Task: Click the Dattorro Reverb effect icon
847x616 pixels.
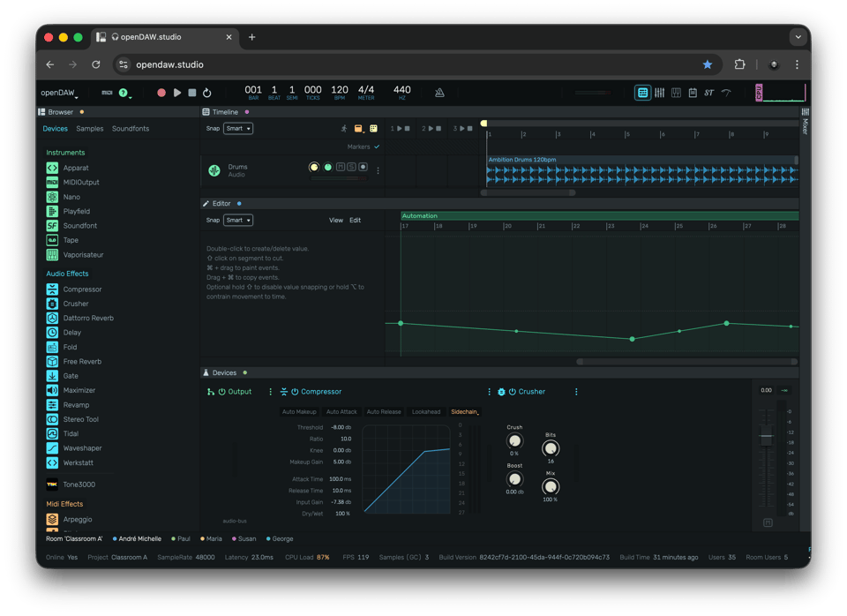Action: coord(52,318)
